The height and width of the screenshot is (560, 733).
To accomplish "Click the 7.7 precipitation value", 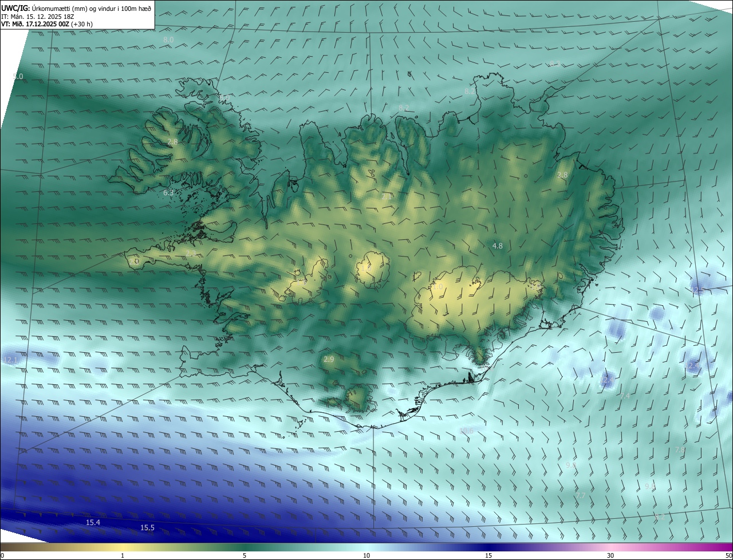I will click(x=580, y=495).
